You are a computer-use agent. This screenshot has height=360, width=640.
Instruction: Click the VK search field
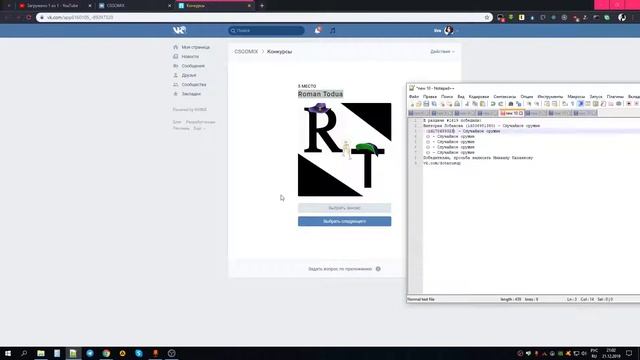click(x=266, y=31)
